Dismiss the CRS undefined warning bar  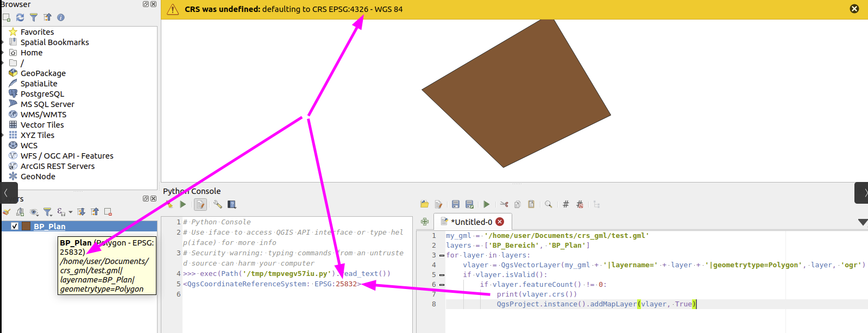(x=854, y=9)
